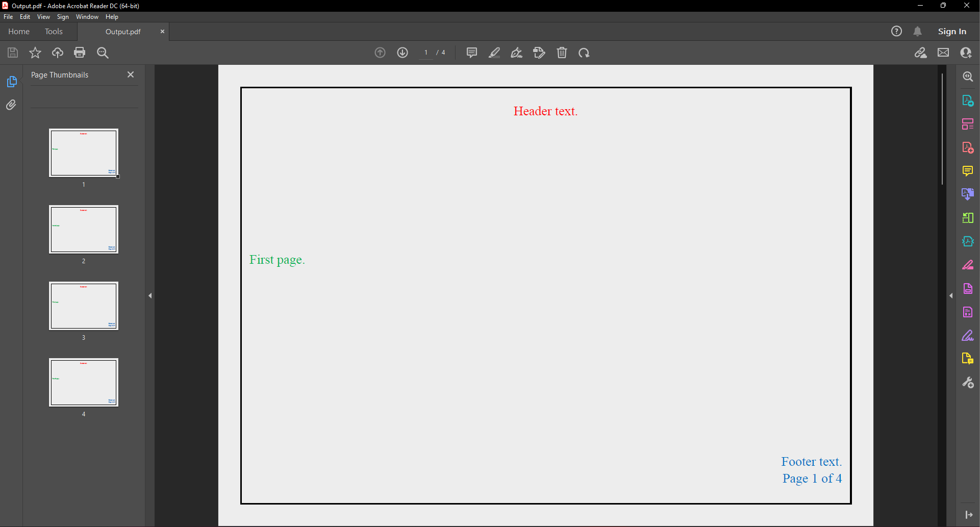The image size is (980, 527).
Task: Click the Sign In button
Action: (x=951, y=31)
